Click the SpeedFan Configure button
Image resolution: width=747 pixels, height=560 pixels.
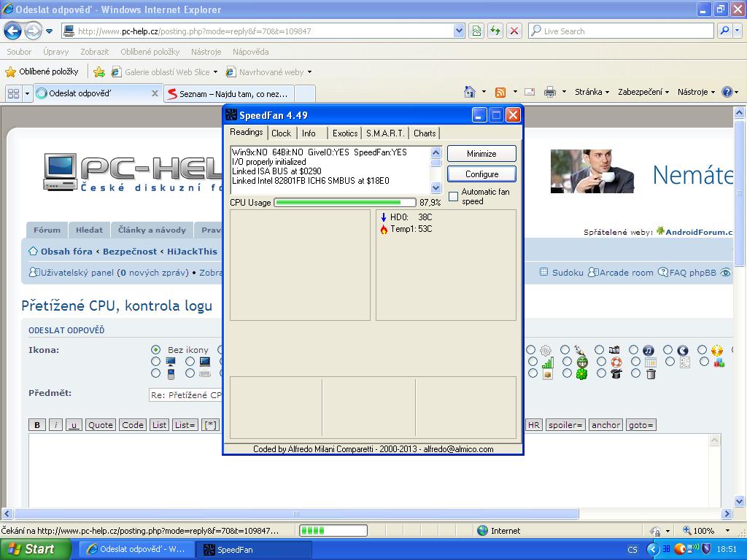(481, 174)
